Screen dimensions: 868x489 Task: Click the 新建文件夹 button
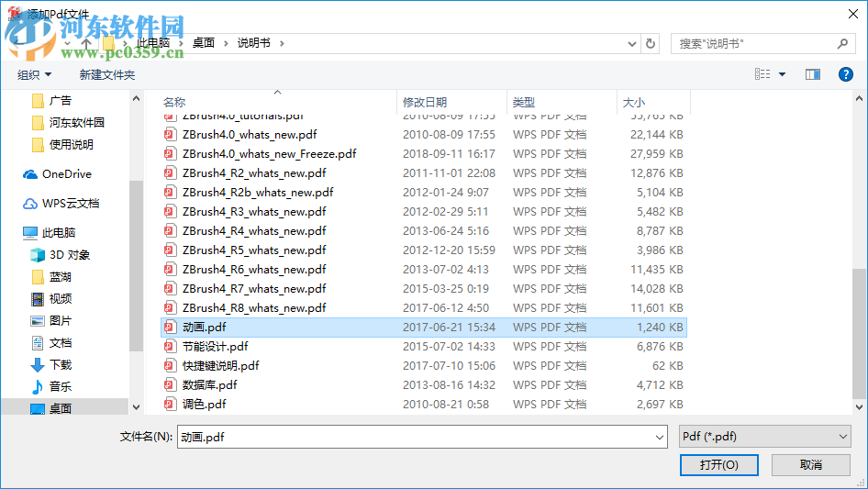point(106,74)
